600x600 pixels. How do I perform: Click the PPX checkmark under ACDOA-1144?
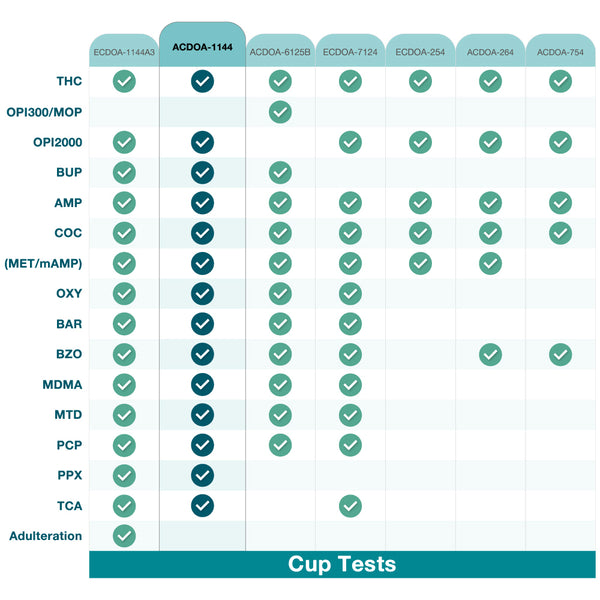(x=202, y=475)
